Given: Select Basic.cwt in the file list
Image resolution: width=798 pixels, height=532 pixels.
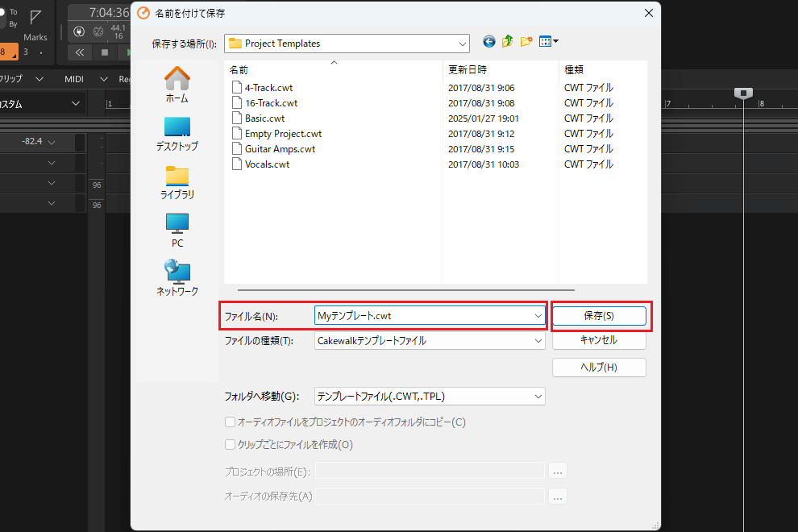Looking at the screenshot, I should (x=264, y=118).
